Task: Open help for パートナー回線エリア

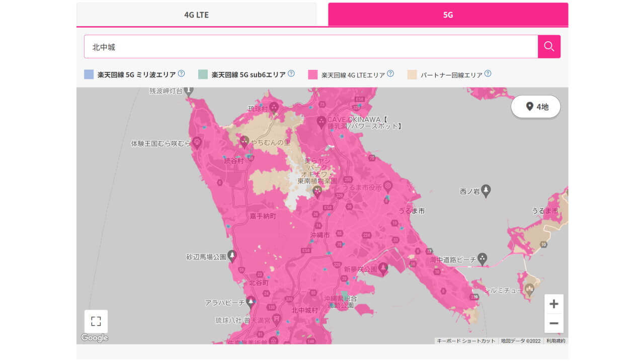Action: coord(487,73)
